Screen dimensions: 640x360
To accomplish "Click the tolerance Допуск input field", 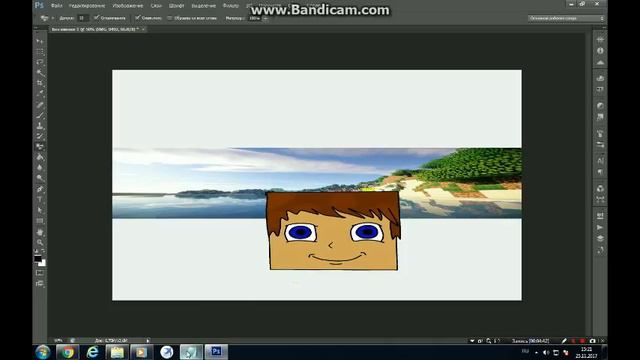I will tap(83, 18).
